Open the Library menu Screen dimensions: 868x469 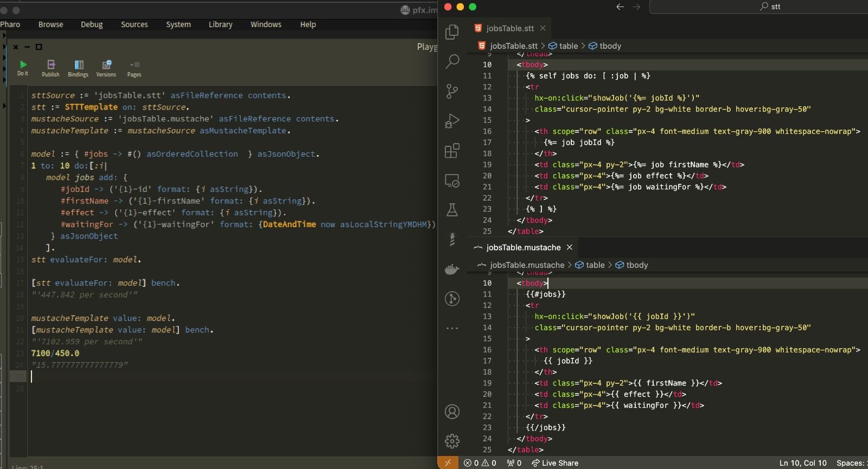tap(221, 24)
